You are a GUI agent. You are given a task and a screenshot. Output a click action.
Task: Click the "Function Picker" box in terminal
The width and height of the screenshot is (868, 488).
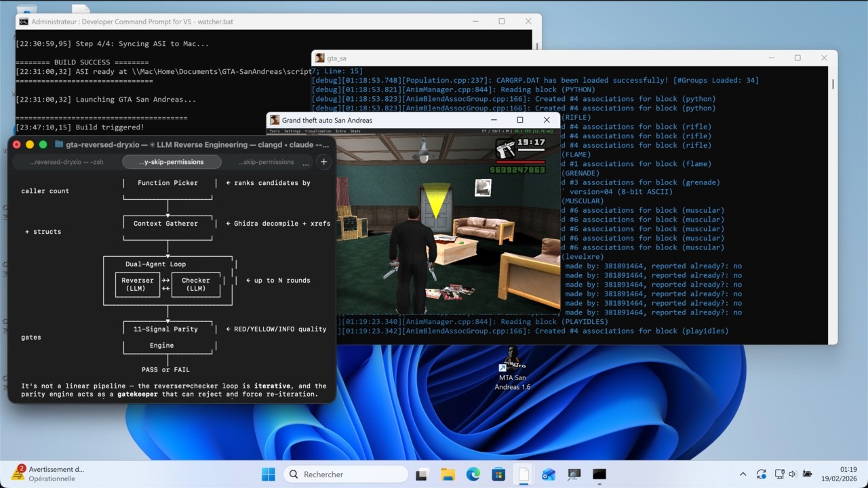click(x=167, y=183)
